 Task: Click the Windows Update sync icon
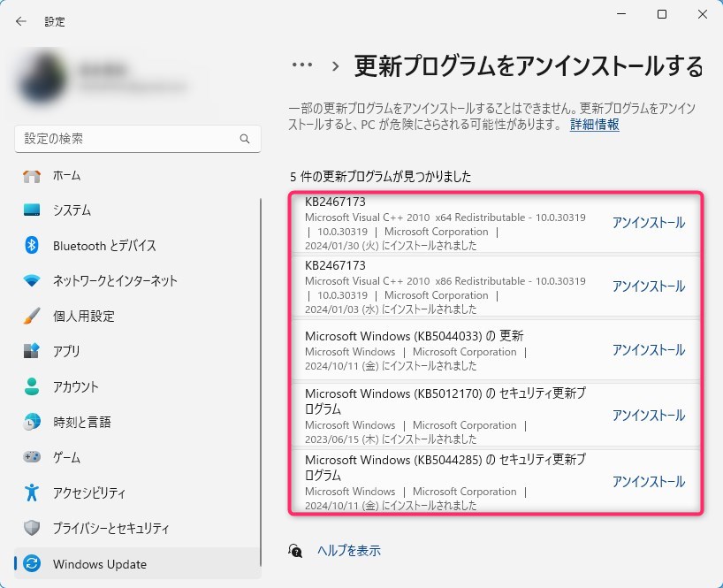[32, 564]
